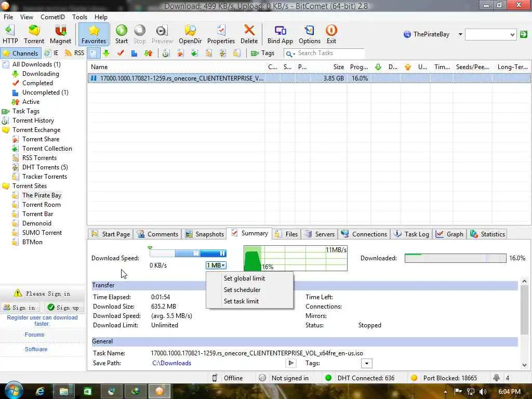Start the selected task with Start icon
The width and height of the screenshot is (532, 399).
click(122, 34)
